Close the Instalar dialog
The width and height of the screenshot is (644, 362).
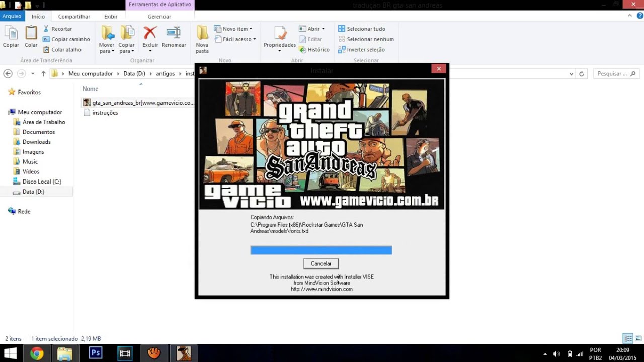coord(439,69)
